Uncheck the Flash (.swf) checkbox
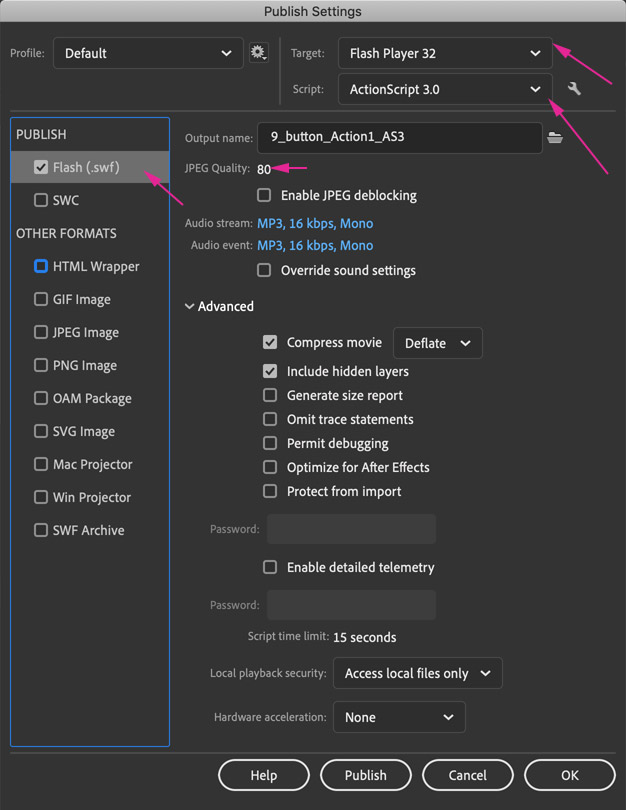 [41, 167]
